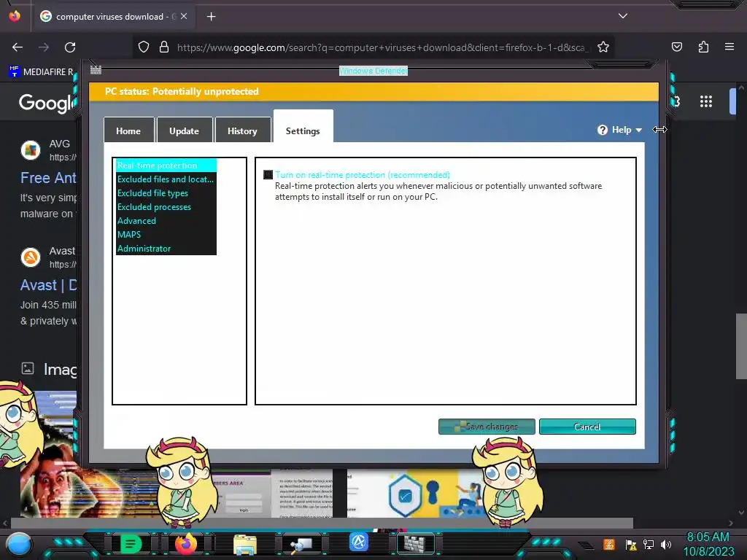Screen dimensions: 747x560
Task: Open the Free Antivirus AVG result link
Action: 48,178
